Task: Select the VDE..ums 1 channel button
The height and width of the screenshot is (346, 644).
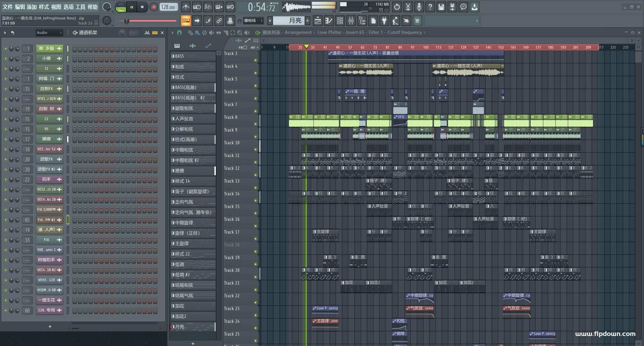Action: coord(50,250)
